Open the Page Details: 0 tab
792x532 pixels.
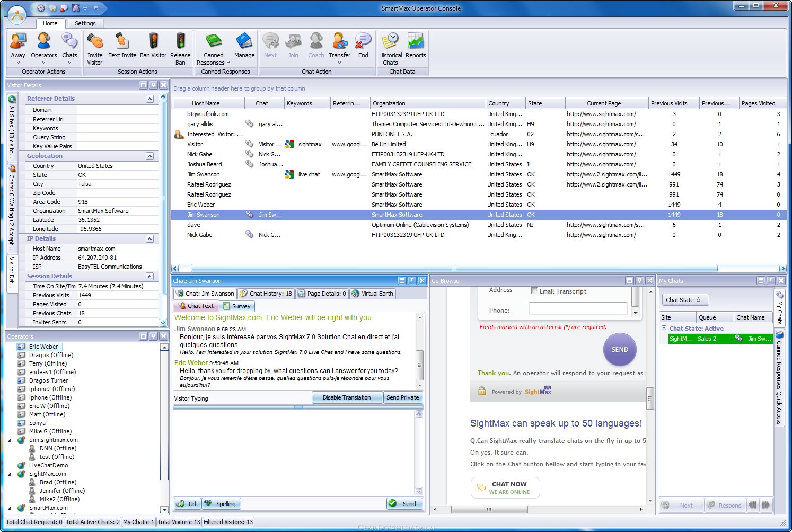[x=322, y=294]
